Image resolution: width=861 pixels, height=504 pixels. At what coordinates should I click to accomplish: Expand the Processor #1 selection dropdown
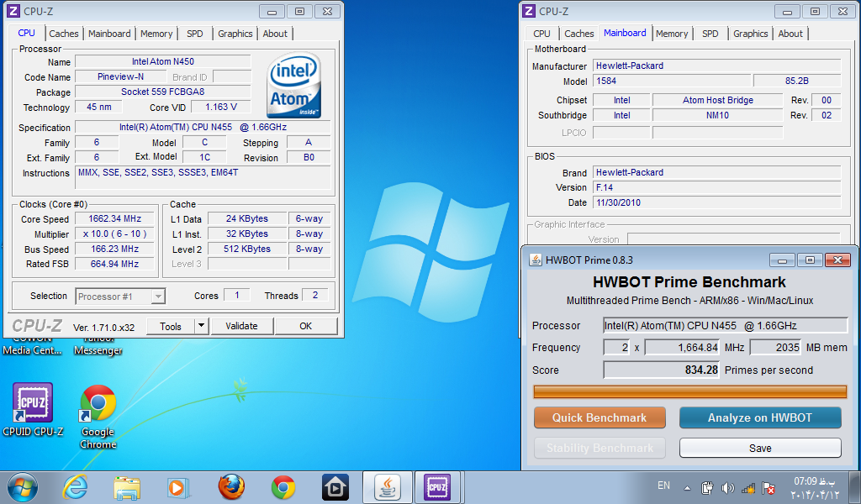click(158, 297)
